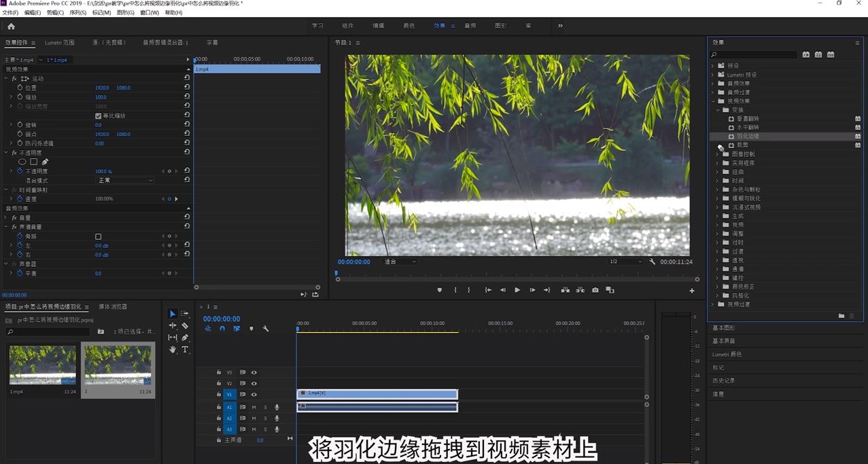Click the YUV Effects filter icon
The height and width of the screenshot is (464, 868).
[831, 54]
